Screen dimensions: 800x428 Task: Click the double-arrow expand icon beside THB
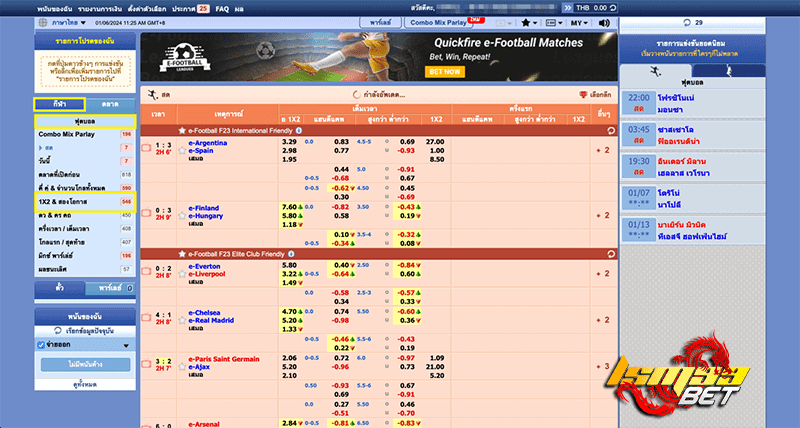(x=567, y=8)
